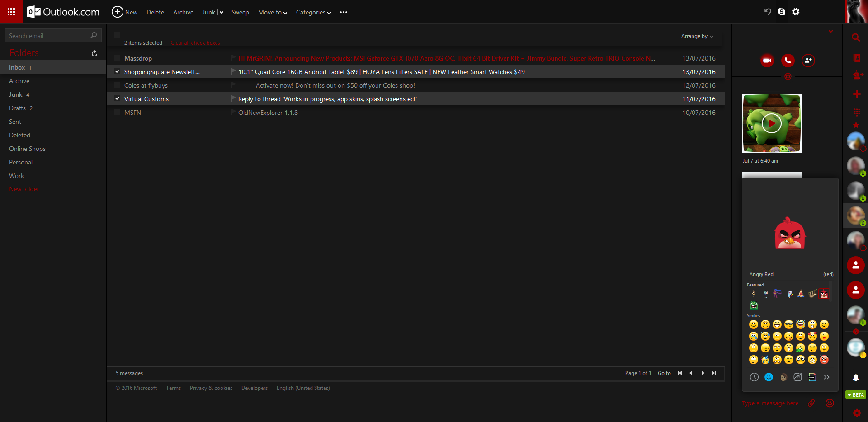The image size is (868, 422).
Task: Toggle emoticon picker with smiley button
Action: point(830,403)
